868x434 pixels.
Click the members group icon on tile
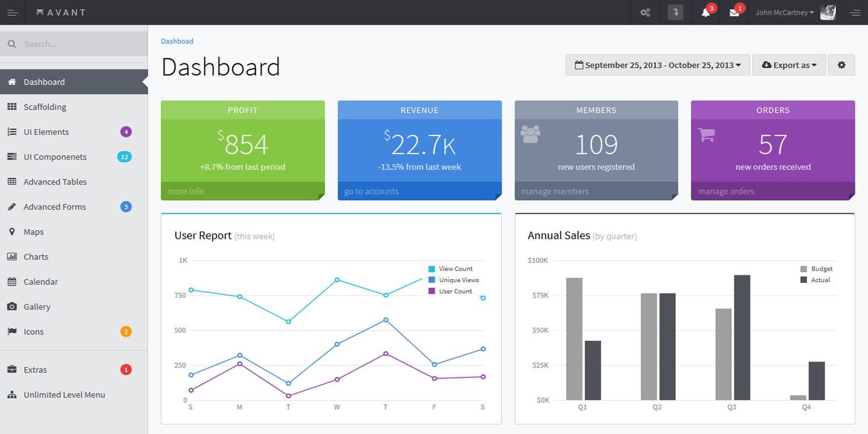pyautogui.click(x=530, y=134)
